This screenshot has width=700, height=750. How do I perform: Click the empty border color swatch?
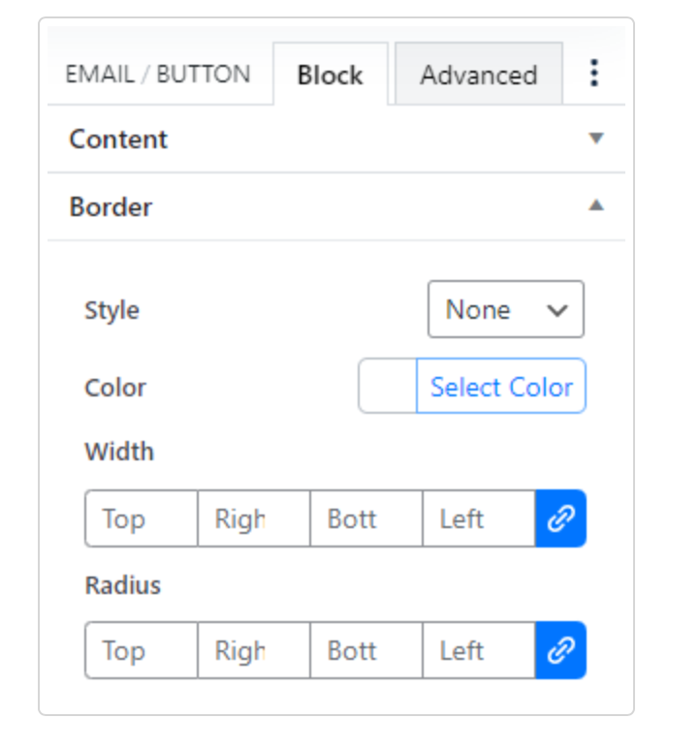388,387
